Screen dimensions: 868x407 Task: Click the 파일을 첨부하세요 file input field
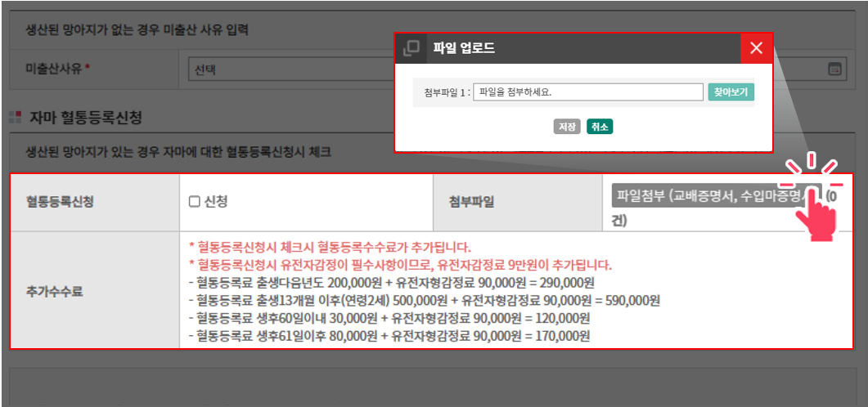588,92
